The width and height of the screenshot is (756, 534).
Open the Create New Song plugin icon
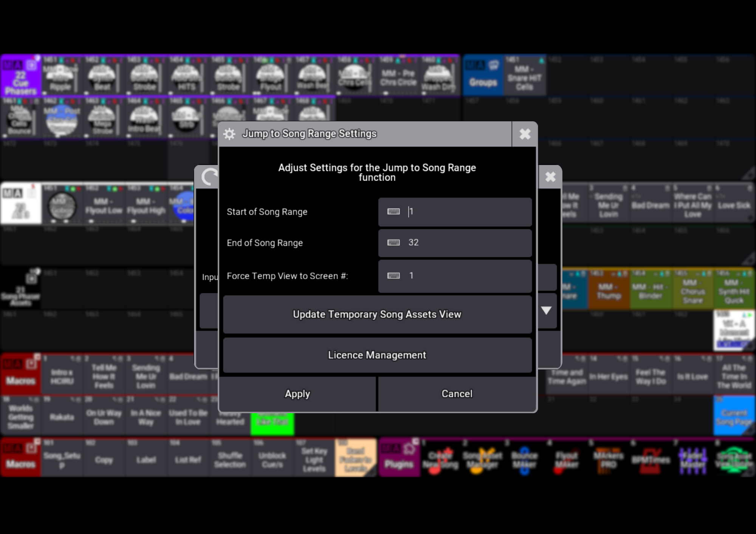440,458
